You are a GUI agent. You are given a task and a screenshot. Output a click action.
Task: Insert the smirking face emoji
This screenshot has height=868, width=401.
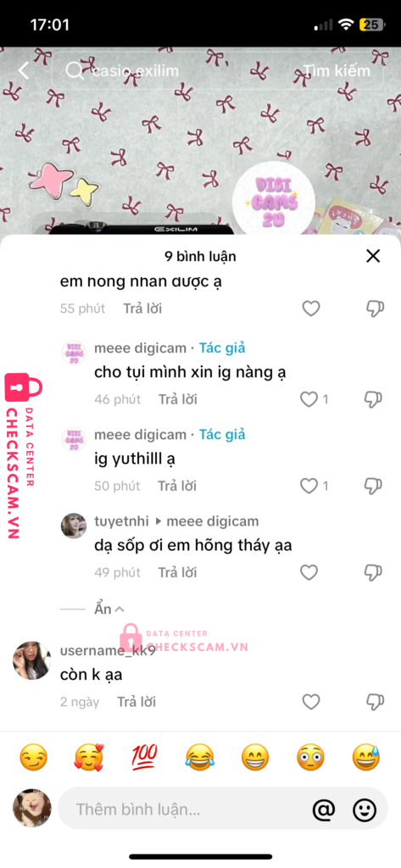click(x=33, y=757)
